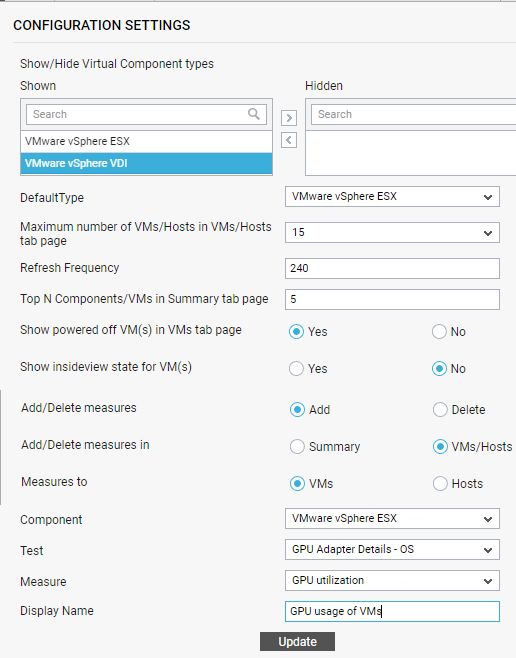The image size is (516, 658).
Task: Open the DefaultType dropdown
Action: coord(392,196)
